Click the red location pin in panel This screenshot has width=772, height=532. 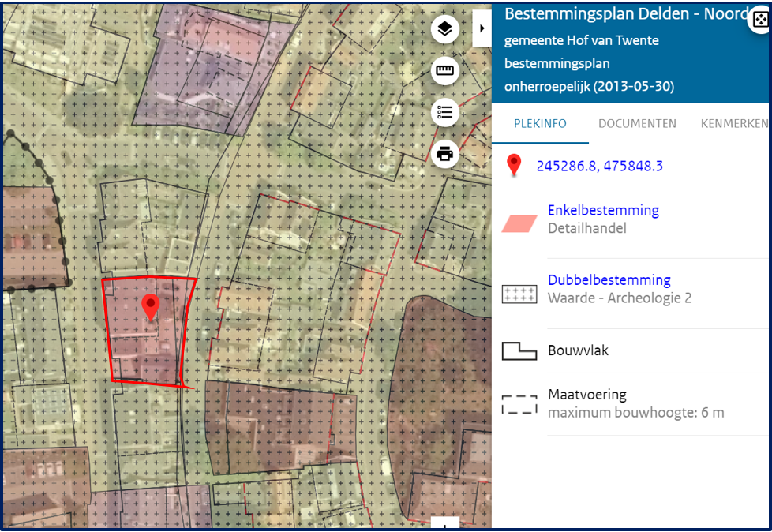[x=514, y=165]
